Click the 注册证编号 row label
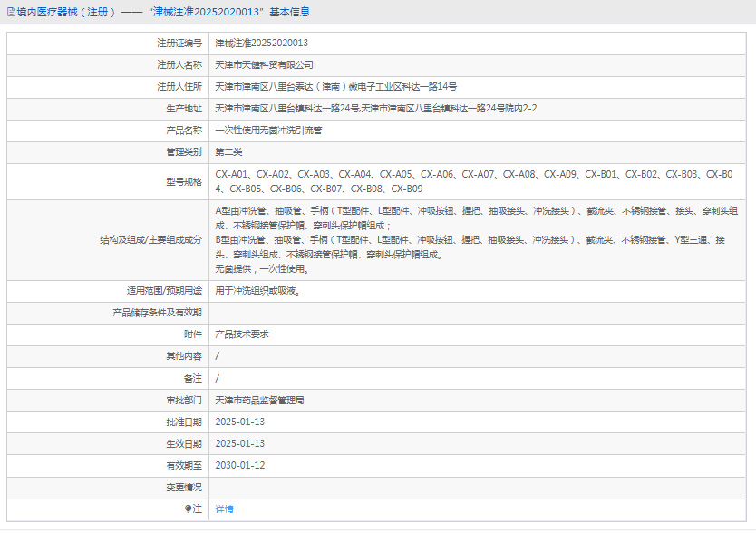Image resolution: width=756 pixels, height=533 pixels. (179, 43)
